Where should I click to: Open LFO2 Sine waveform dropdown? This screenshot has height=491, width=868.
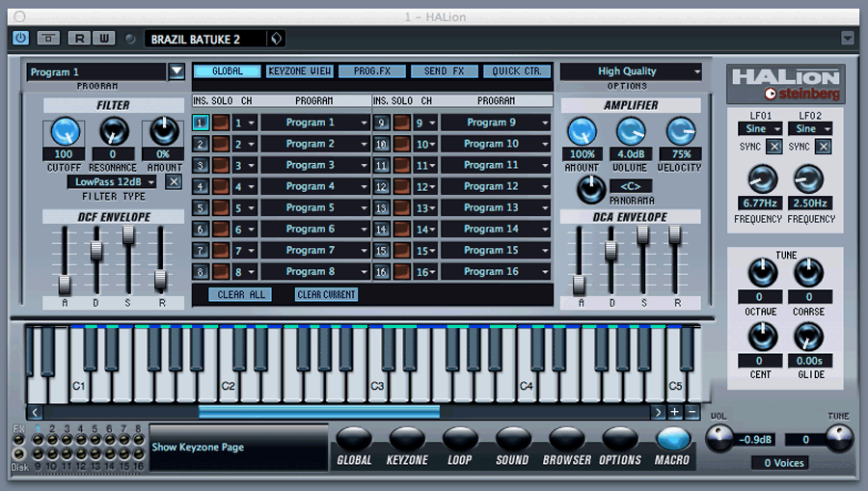point(810,128)
